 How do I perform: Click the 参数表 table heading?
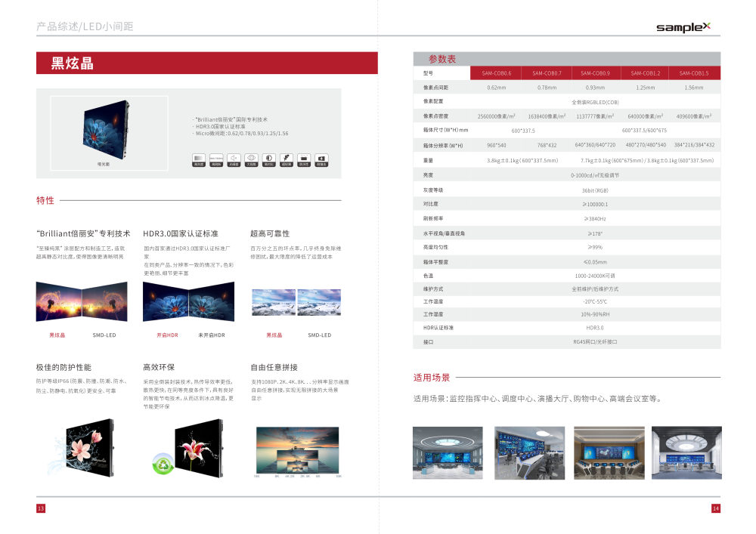click(442, 59)
